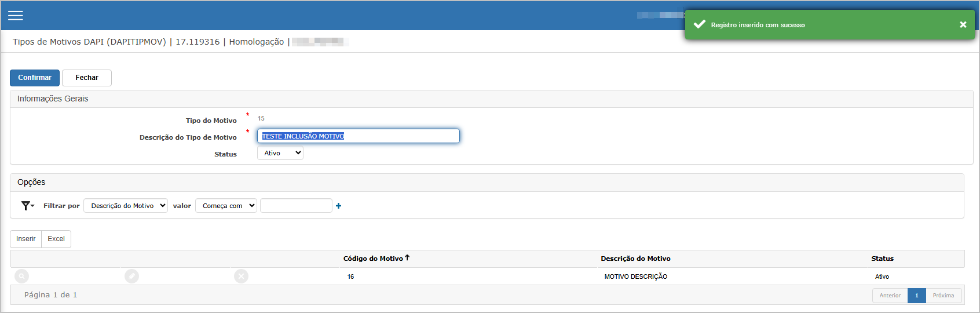Dismiss the success notification

click(963, 24)
